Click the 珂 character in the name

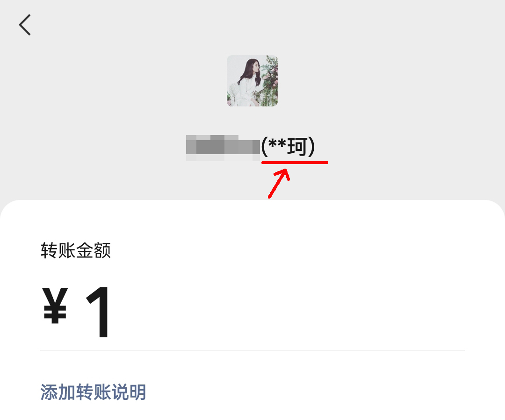[297, 147]
